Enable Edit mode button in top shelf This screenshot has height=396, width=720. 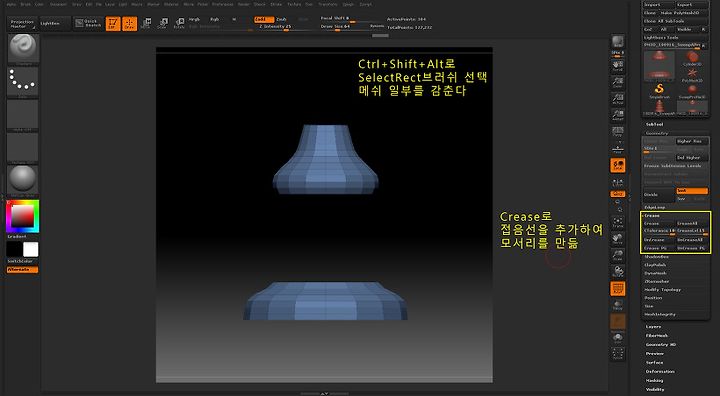point(112,23)
